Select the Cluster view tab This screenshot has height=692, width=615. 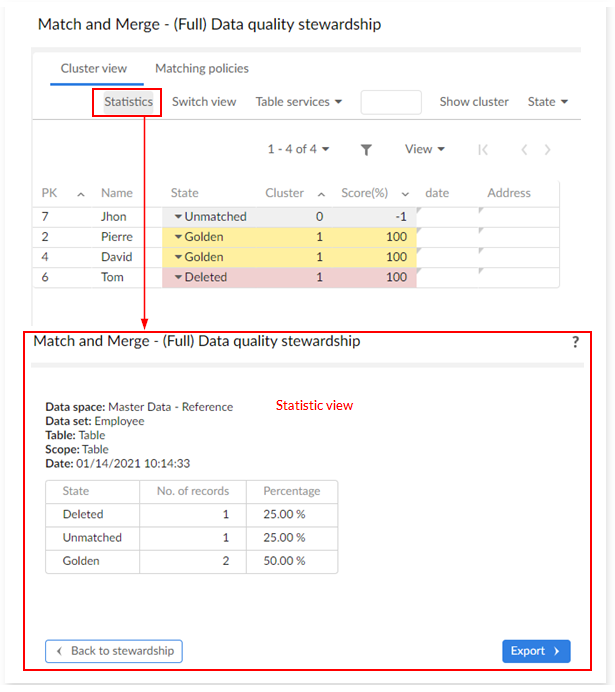coord(94,69)
